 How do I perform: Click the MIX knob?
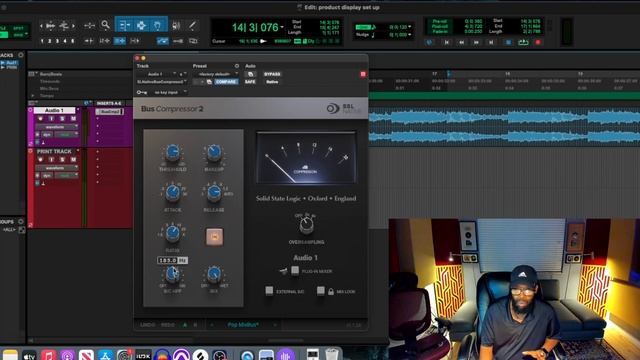[x=214, y=274]
